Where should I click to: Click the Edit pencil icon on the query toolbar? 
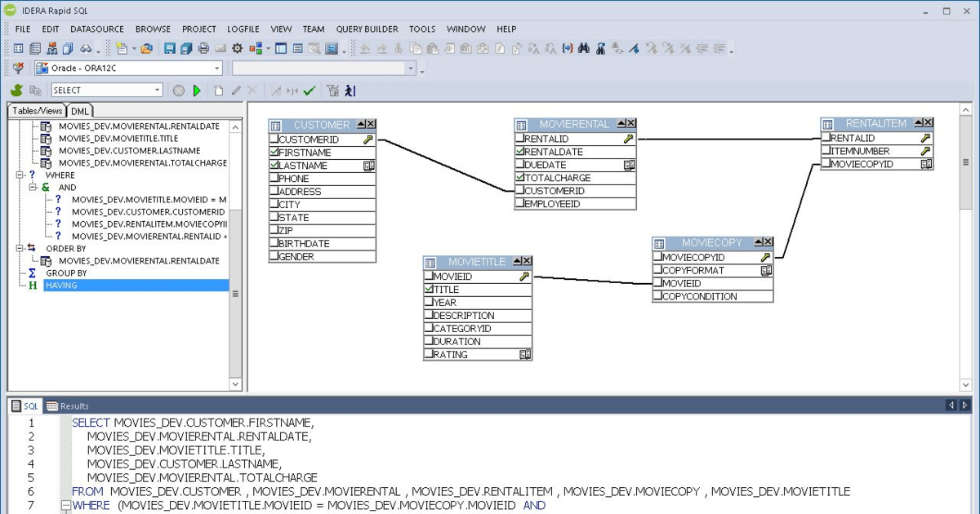coord(237,90)
